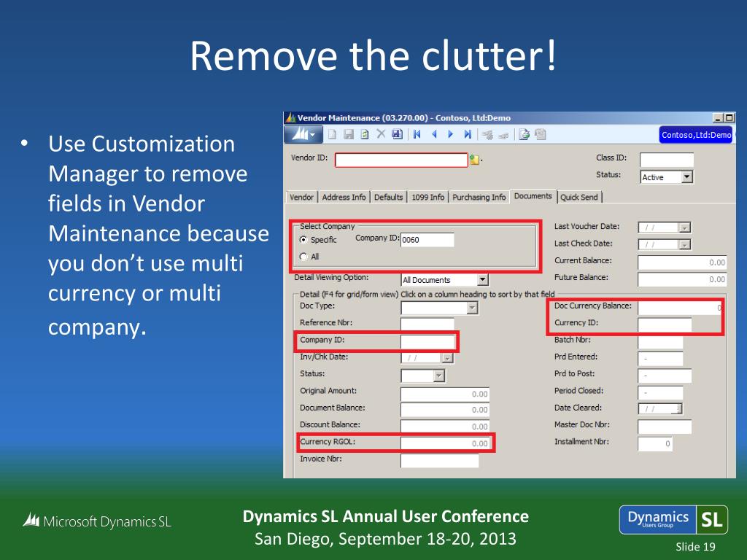The width and height of the screenshot is (747, 560).
Task: Click the yellow note icon beside Vendor ID
Action: (474, 160)
